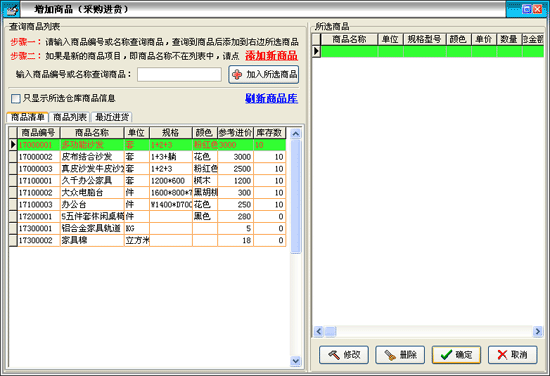
Task: Click the 参考进价 column header
Action: (235, 133)
